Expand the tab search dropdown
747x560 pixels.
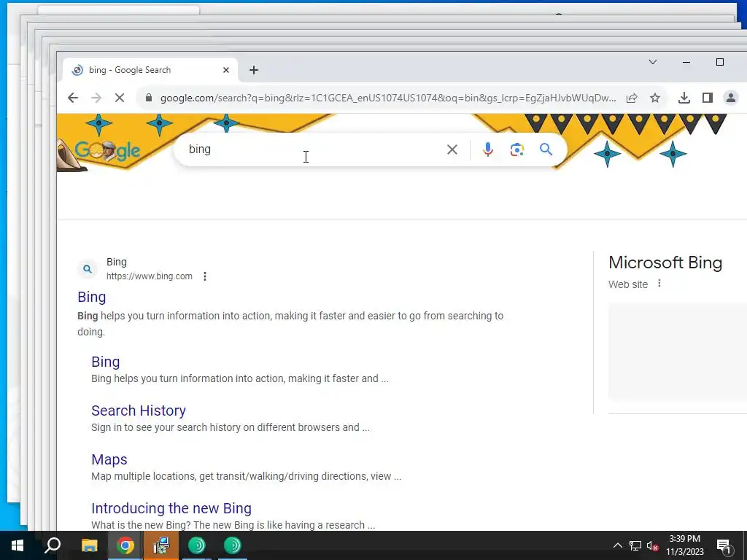click(x=653, y=63)
